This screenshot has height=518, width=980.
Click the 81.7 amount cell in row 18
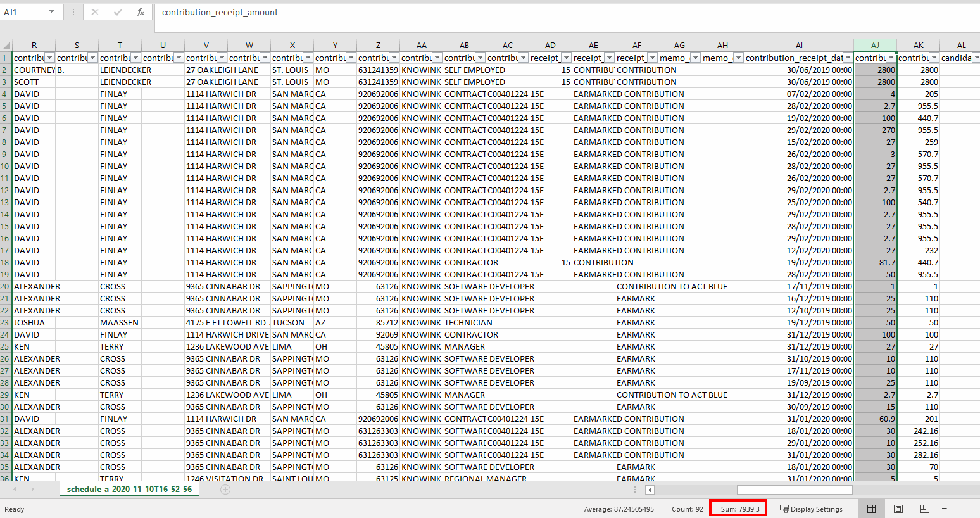tap(875, 263)
